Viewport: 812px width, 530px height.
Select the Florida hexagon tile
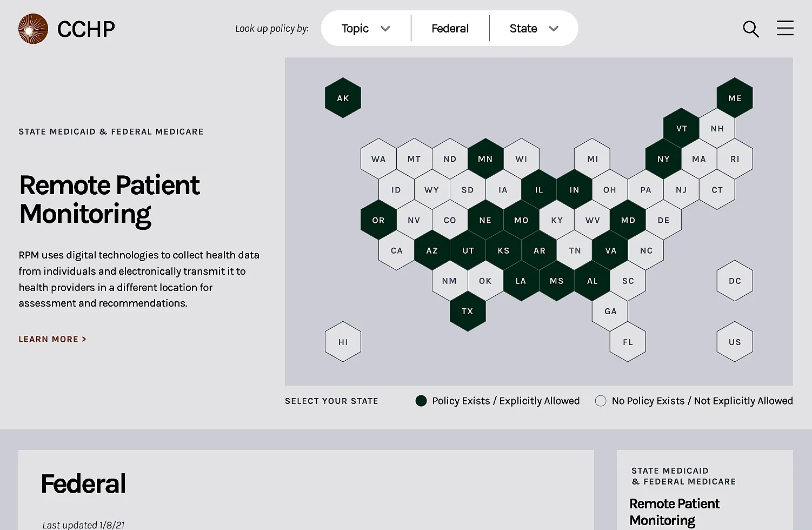[x=628, y=342]
